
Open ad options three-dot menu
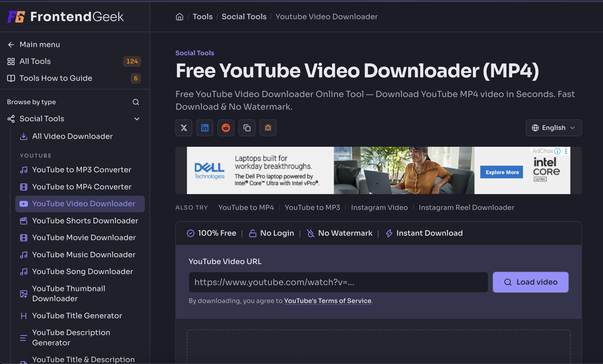[x=566, y=151]
